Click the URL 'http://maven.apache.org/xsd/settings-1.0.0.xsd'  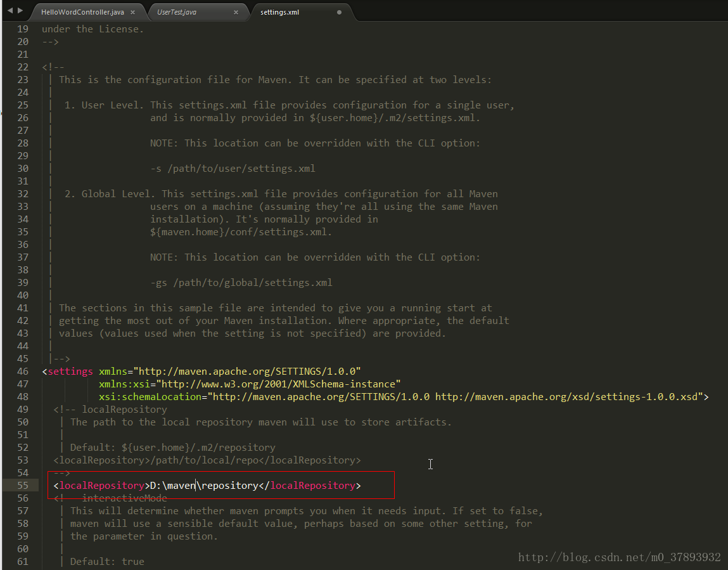click(x=566, y=397)
